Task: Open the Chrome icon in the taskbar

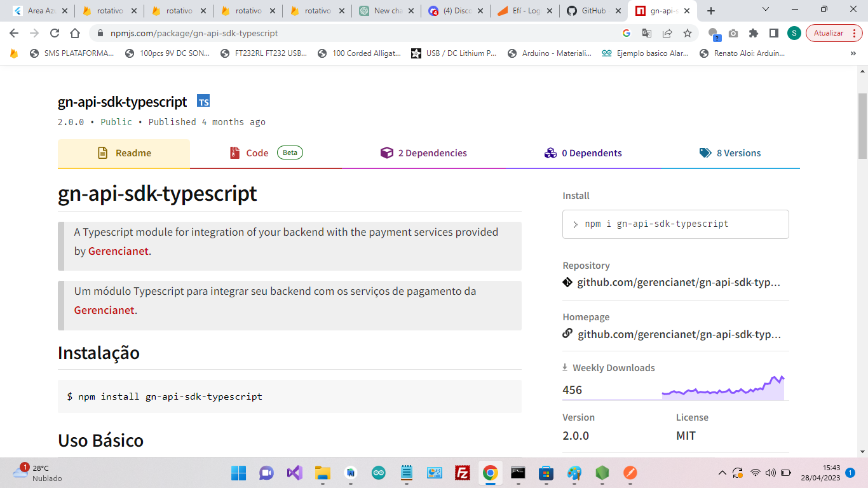Action: 490,473
